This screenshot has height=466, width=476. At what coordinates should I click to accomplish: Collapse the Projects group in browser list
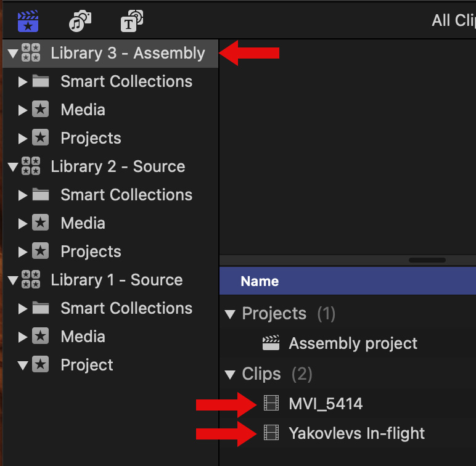point(230,314)
